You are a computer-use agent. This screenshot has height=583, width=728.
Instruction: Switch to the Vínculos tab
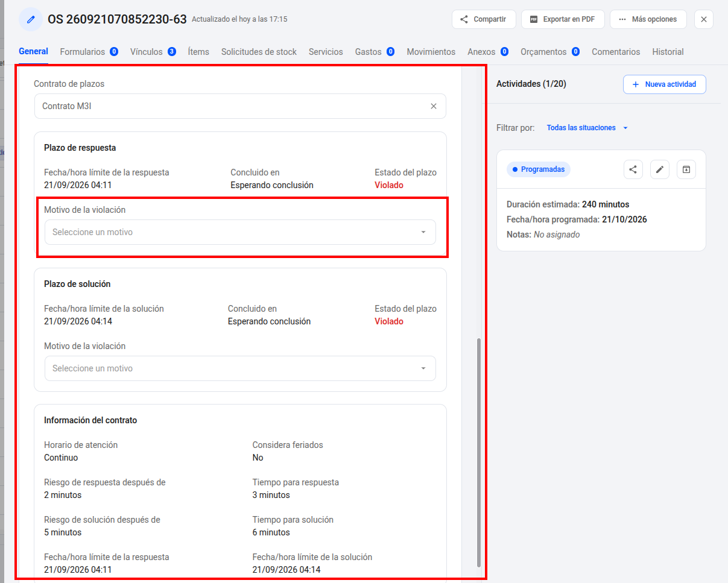click(x=153, y=52)
